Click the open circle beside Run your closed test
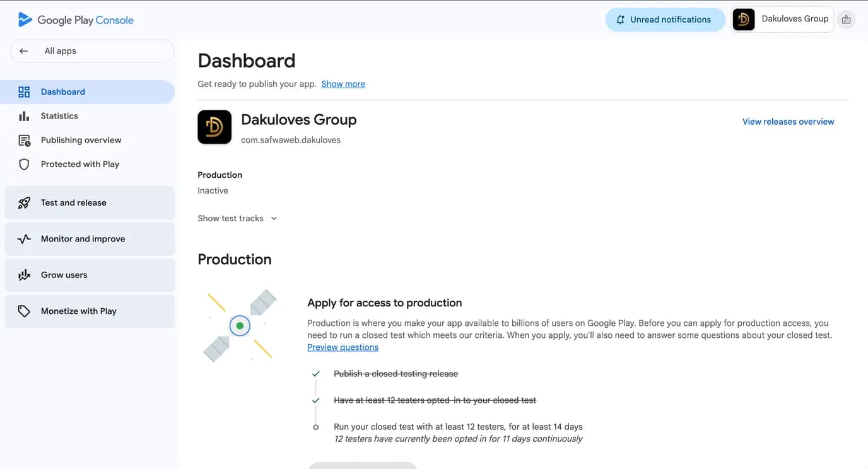Screen dimensions: 868x469 (316, 427)
